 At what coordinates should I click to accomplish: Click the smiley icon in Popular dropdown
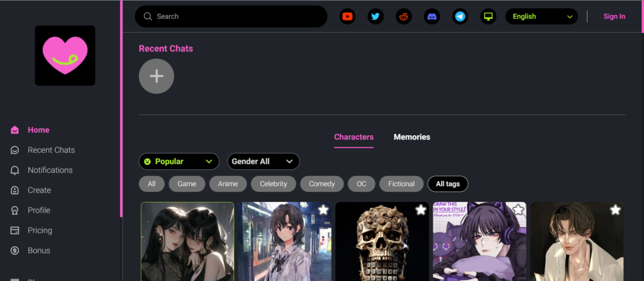(148, 162)
